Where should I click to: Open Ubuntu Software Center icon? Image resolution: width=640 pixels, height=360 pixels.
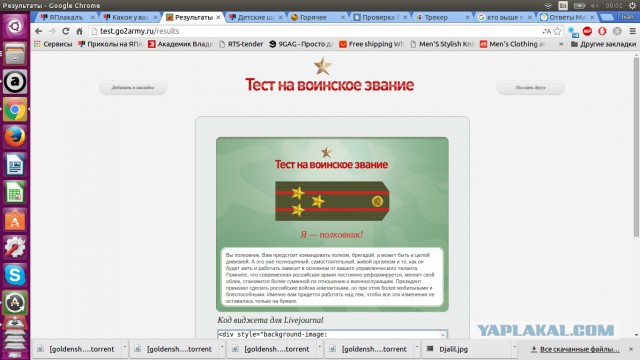pyautogui.click(x=15, y=220)
